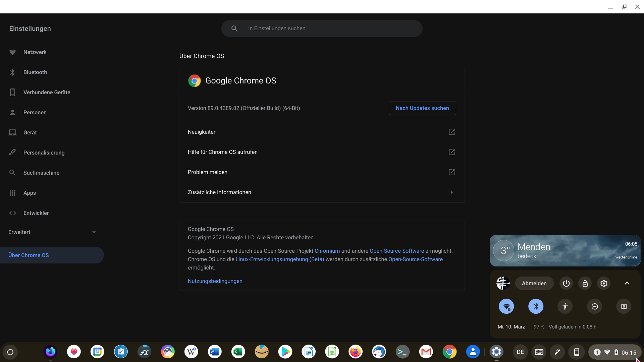Screen dimensions: 644x362
Task: Toggle accessibility feature button
Action: pyautogui.click(x=565, y=306)
